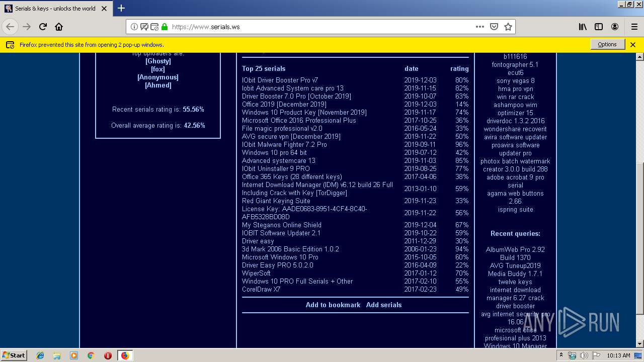This screenshot has height=362, width=644.
Task: Open pop-up blocker Options button
Action: point(607,44)
